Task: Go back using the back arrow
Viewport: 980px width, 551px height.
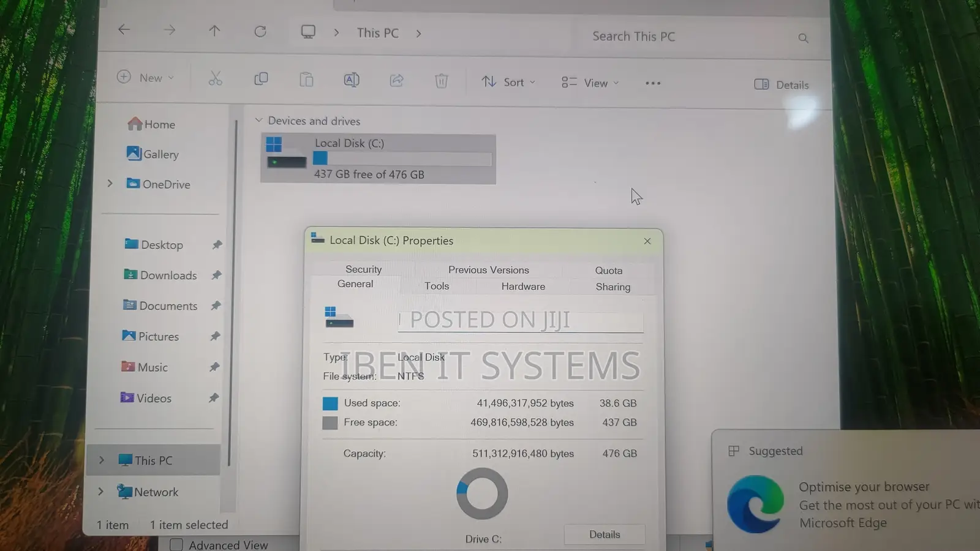Action: tap(124, 29)
